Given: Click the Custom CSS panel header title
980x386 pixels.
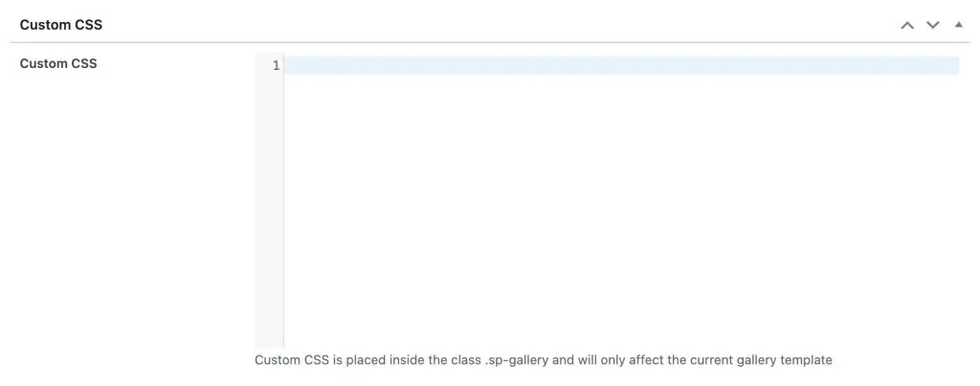Looking at the screenshot, I should (x=61, y=25).
